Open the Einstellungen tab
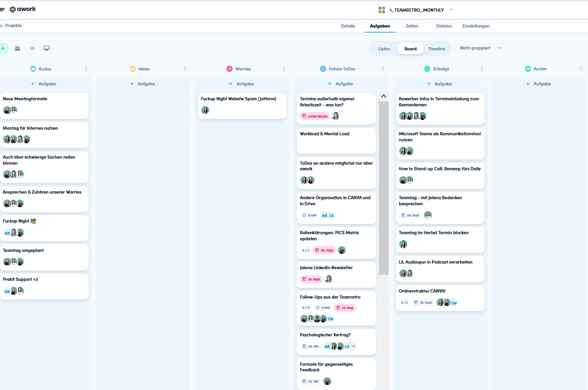The height and width of the screenshot is (390, 588). click(476, 26)
